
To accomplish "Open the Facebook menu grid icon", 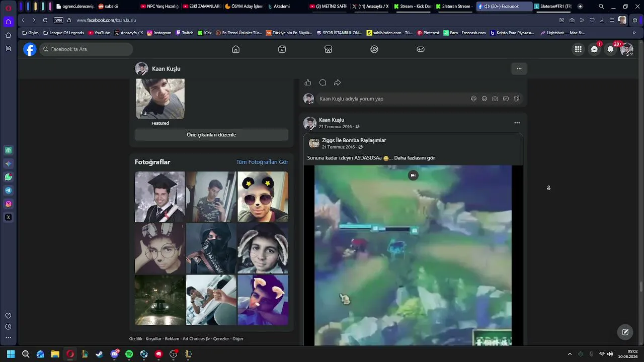I will 578,49.
